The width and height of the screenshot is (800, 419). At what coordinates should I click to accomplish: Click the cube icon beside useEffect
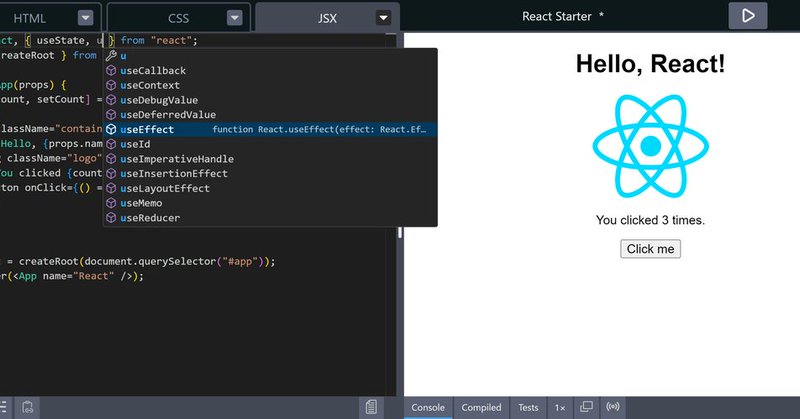tap(111, 130)
